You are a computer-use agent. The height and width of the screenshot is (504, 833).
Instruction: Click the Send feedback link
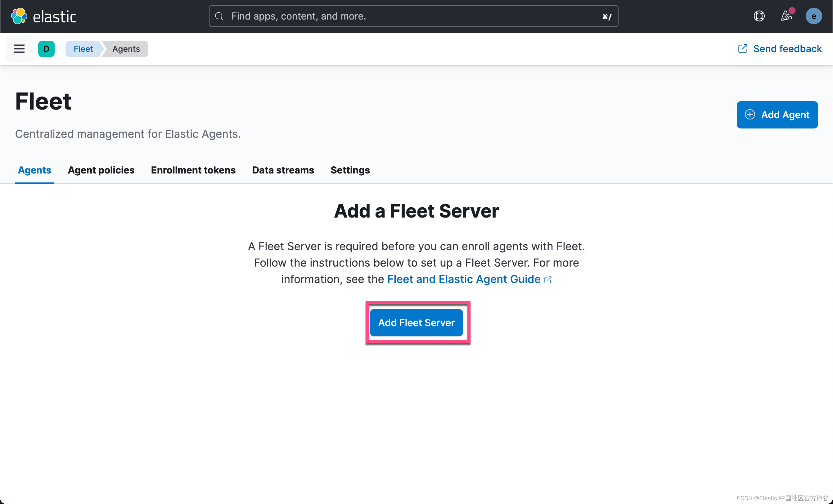point(787,49)
